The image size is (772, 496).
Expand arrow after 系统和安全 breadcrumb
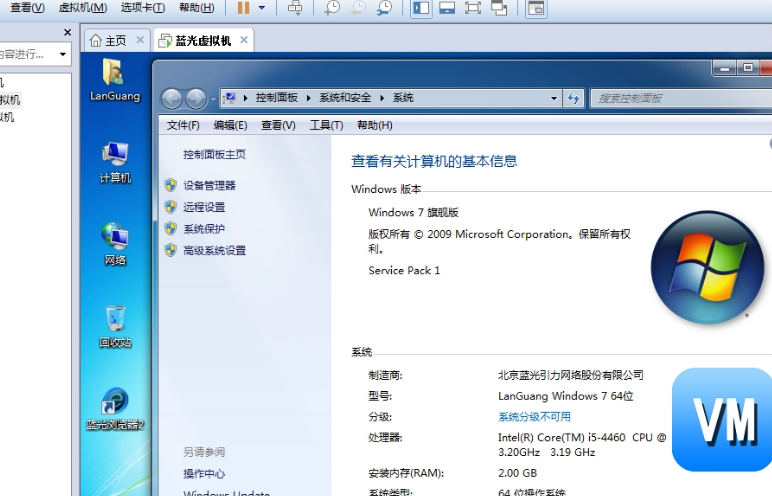click(x=382, y=98)
